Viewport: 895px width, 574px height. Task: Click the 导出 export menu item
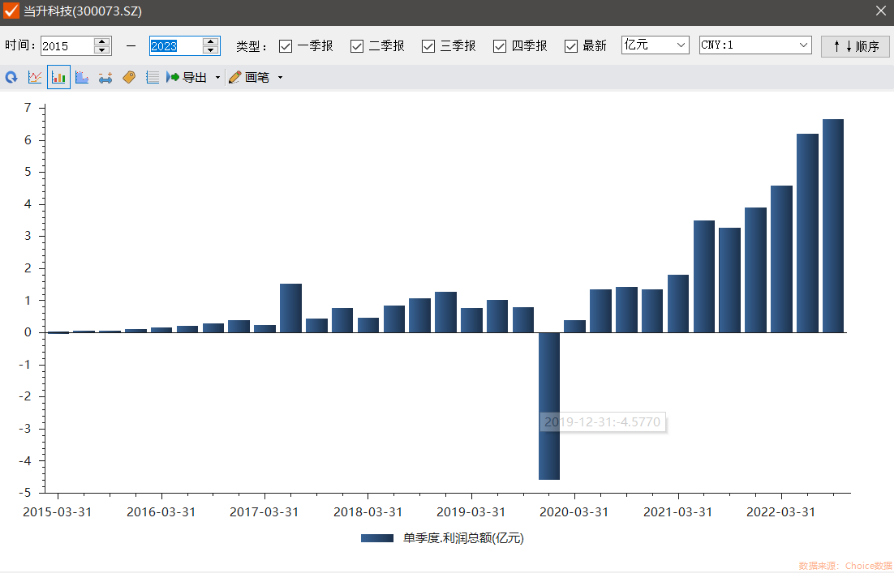coord(186,77)
